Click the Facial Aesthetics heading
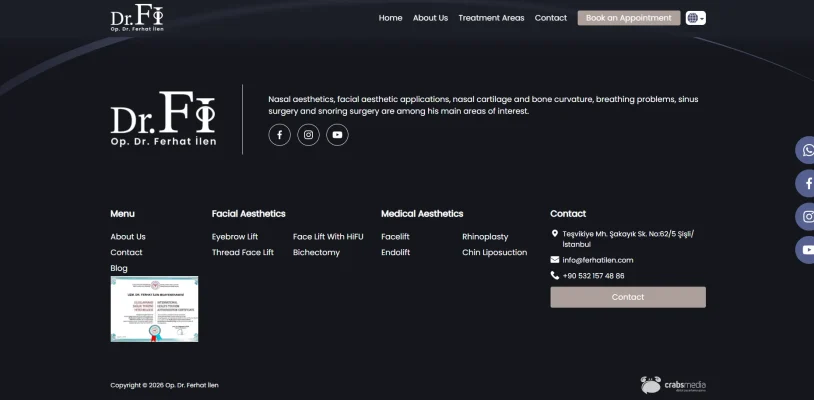The width and height of the screenshot is (814, 400). (249, 214)
